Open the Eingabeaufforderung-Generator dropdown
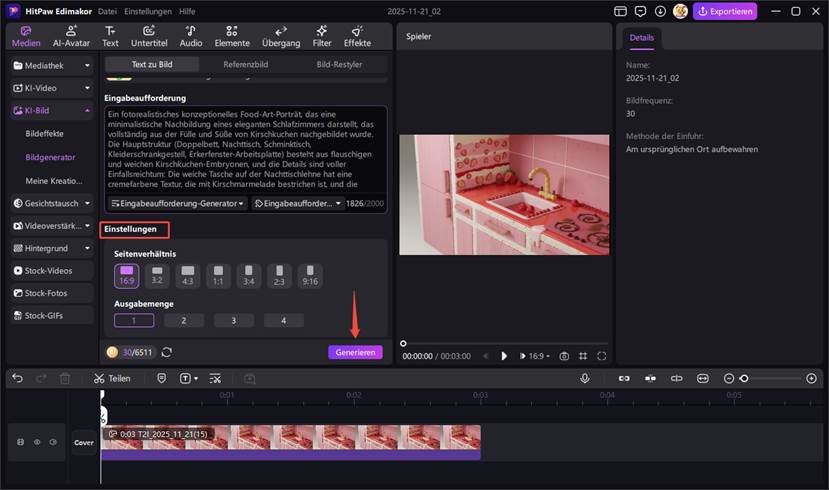Viewport: 829px width, 490px height. (x=179, y=203)
